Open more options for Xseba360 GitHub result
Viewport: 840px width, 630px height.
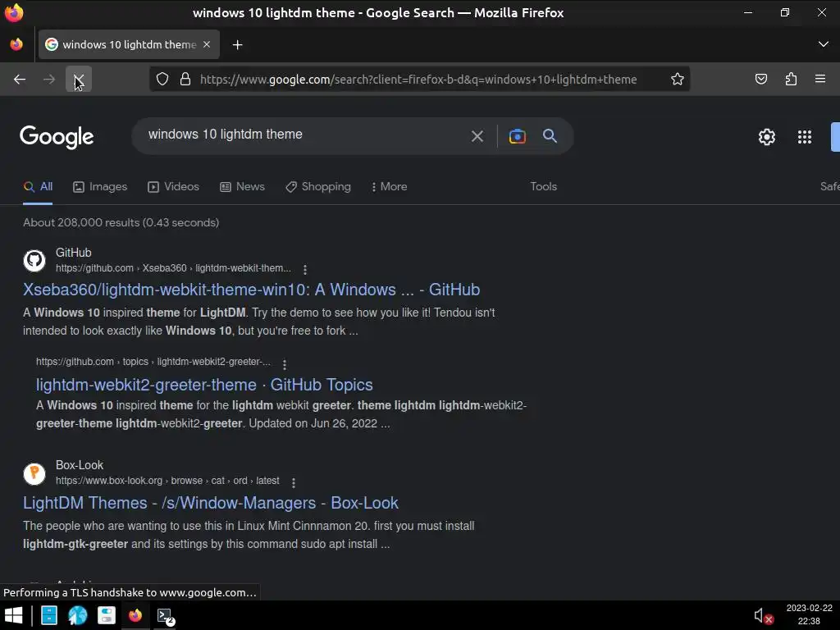click(305, 269)
